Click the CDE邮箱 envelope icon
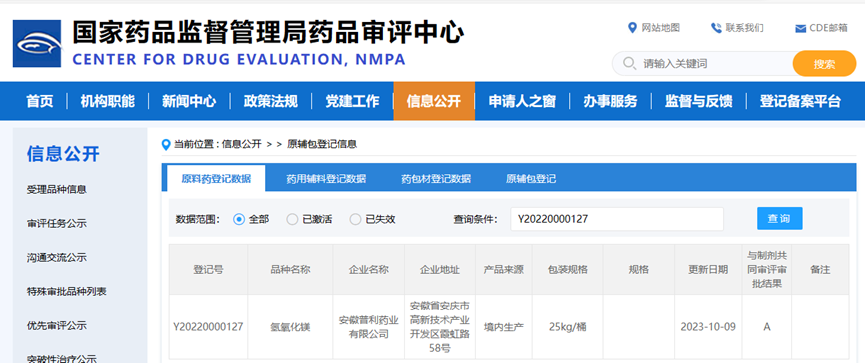Viewport: 865px width, 363px height. pos(800,29)
